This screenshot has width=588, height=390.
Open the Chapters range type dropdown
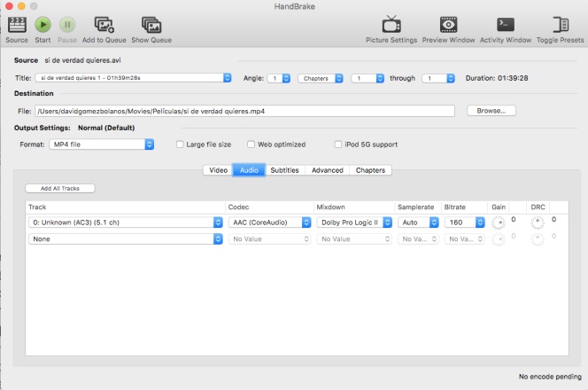[x=321, y=78]
